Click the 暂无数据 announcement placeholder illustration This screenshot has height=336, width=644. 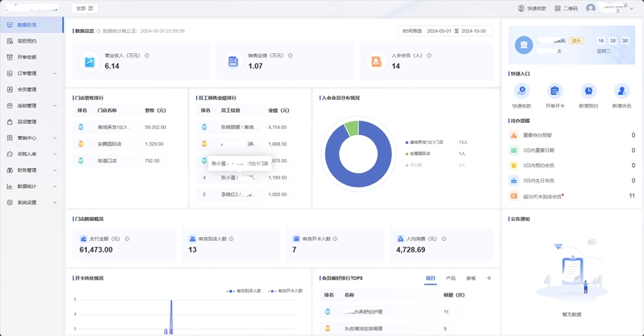(572, 270)
